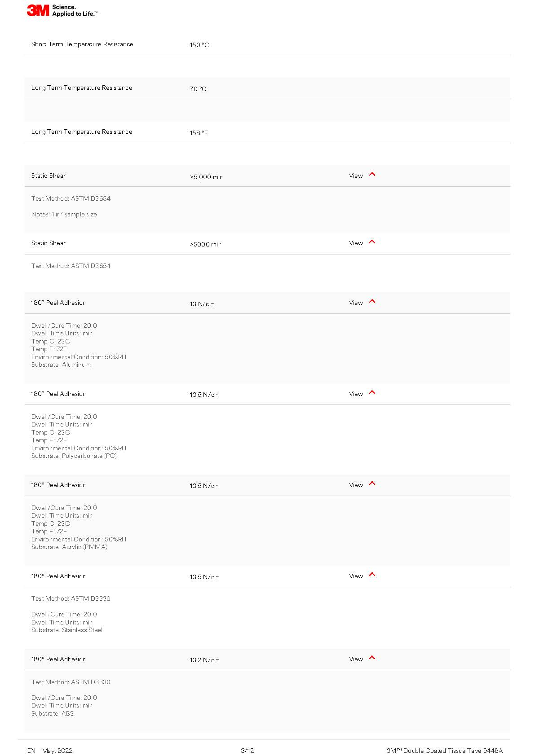Collapse the 13.2 N/cm ABS peel chevron
Viewport: 535px width, 756px height.
(x=372, y=658)
